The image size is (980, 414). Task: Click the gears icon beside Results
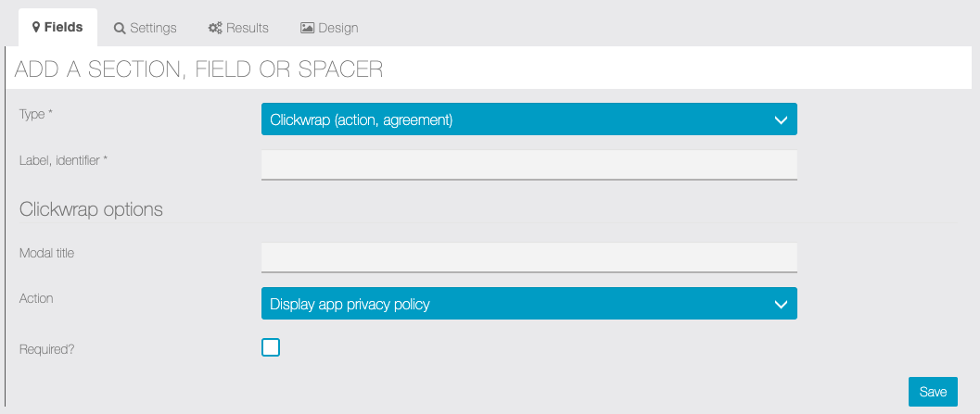click(x=215, y=29)
